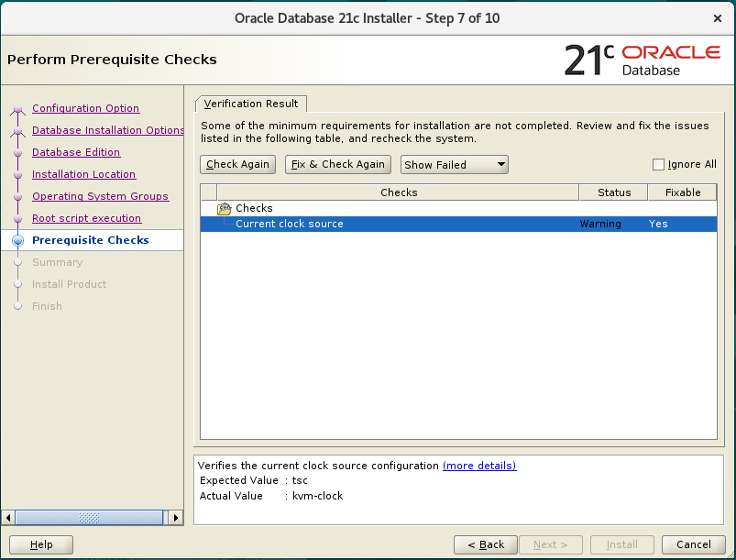
Task: Go to Installation Location step
Action: click(x=83, y=175)
